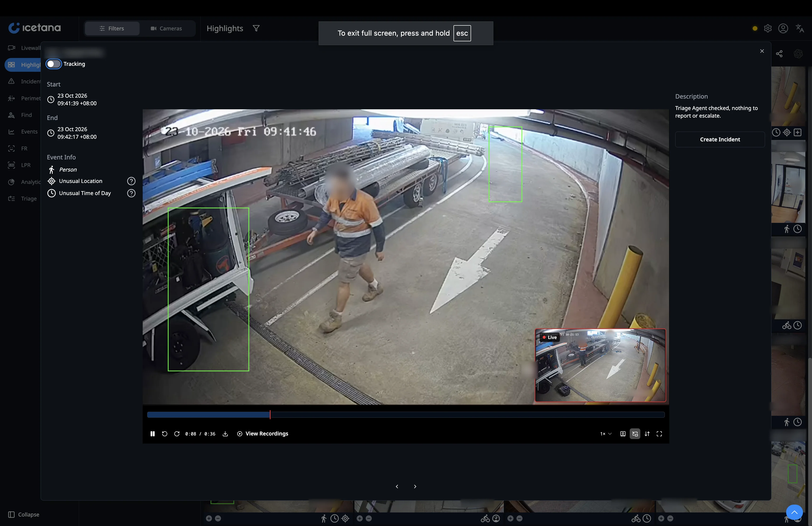Show help for Unusual Time of Day
Viewport: 812px width, 526px height.
131,193
